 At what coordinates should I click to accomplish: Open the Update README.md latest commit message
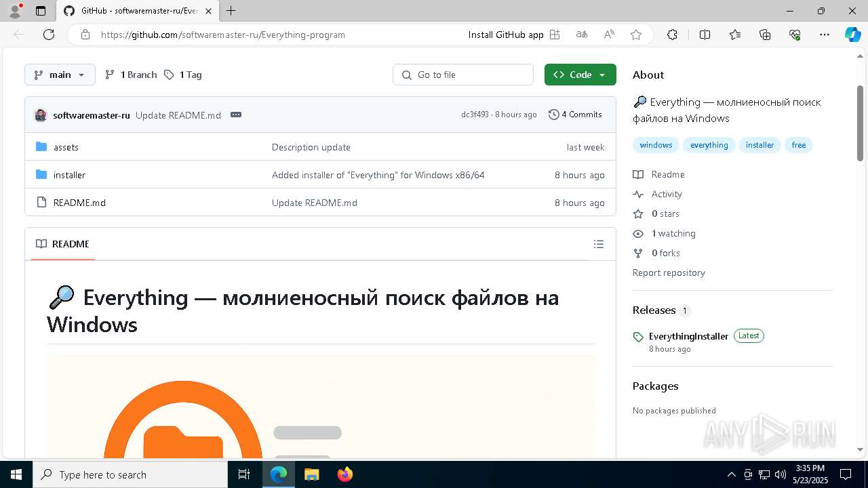point(178,115)
